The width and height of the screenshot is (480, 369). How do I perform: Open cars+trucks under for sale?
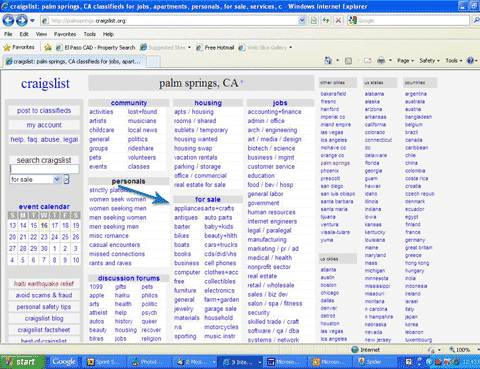pyautogui.click(x=221, y=245)
